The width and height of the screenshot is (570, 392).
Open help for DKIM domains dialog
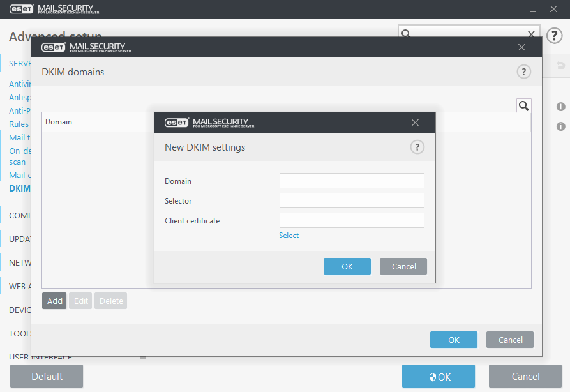coord(523,72)
